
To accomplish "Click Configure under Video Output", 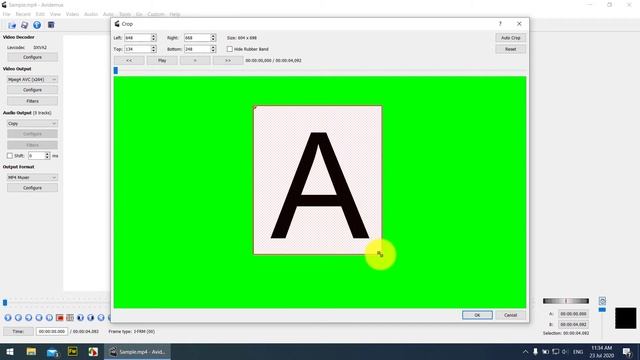I will point(32,90).
